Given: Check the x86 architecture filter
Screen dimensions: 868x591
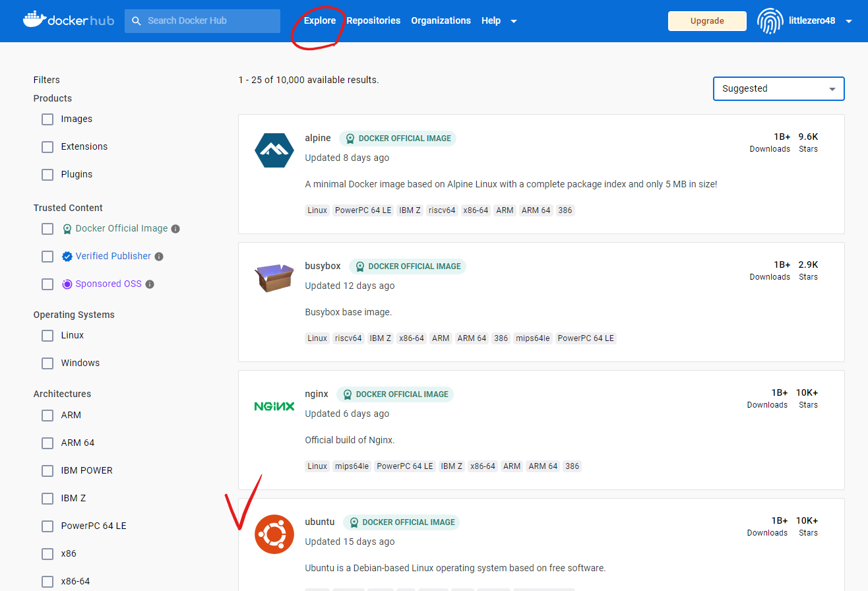Looking at the screenshot, I should click(x=47, y=554).
